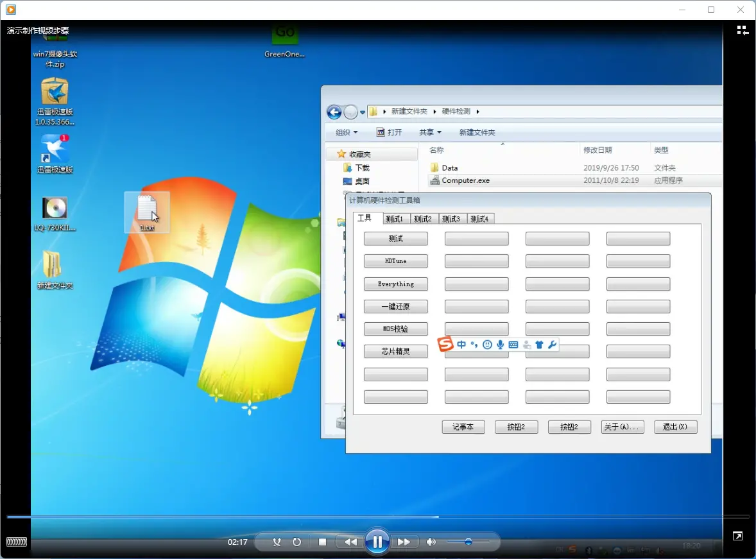Screen dimensions: 756x559
Task: Switch to the 测试3 tab
Action: (452, 219)
